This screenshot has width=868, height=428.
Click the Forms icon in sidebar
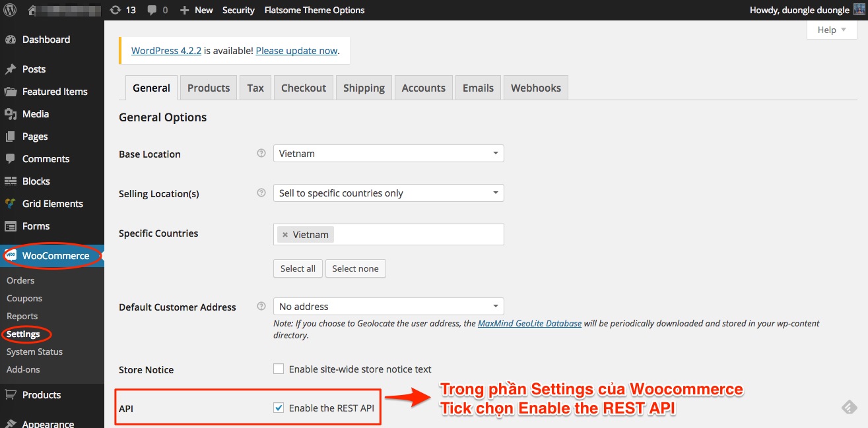(11, 226)
